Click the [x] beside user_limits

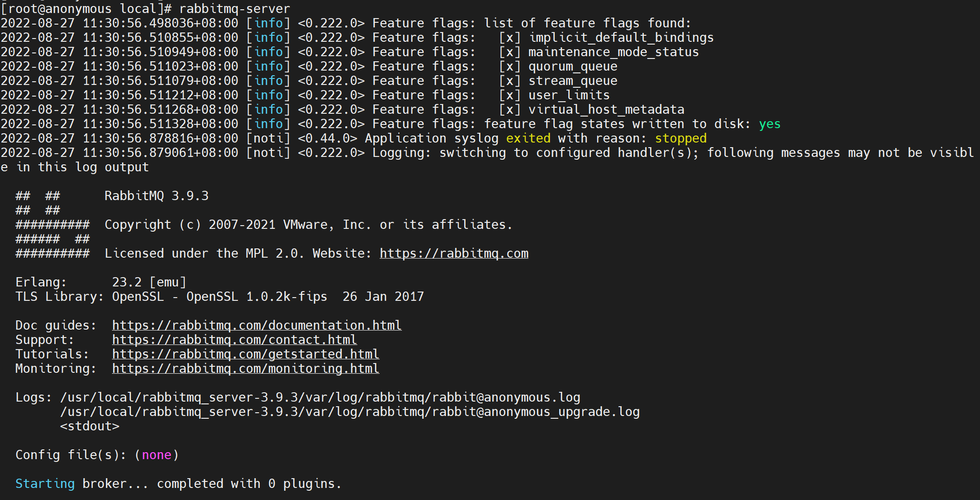(509, 95)
